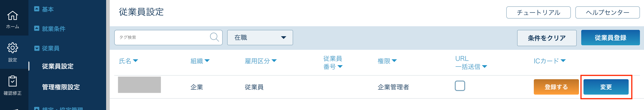Open the 権限 column sort arrow

point(394,61)
